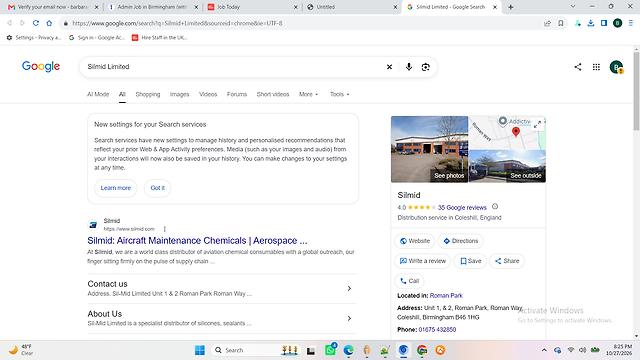Open info icon beside Google reviews
640x360 pixels.
495,207
